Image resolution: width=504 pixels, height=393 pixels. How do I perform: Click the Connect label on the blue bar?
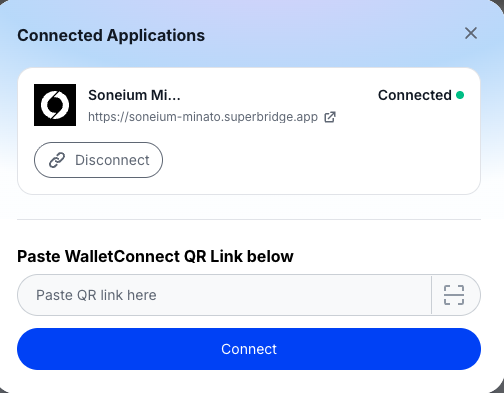(x=249, y=349)
